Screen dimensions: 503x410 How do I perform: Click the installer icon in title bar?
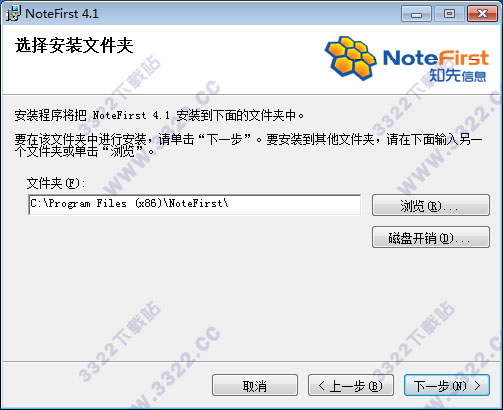coord(13,13)
